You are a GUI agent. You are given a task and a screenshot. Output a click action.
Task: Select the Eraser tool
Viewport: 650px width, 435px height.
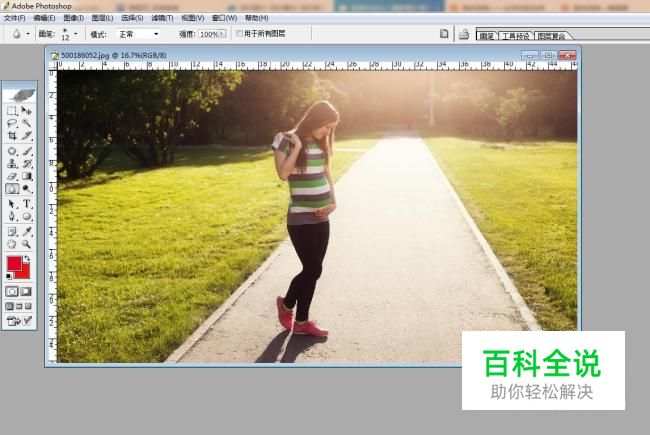(x=12, y=176)
